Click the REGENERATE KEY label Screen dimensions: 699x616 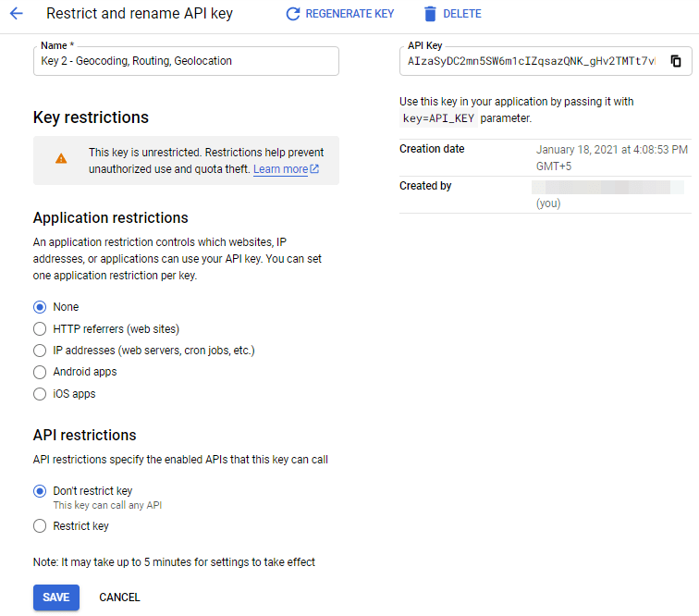pyautogui.click(x=349, y=14)
